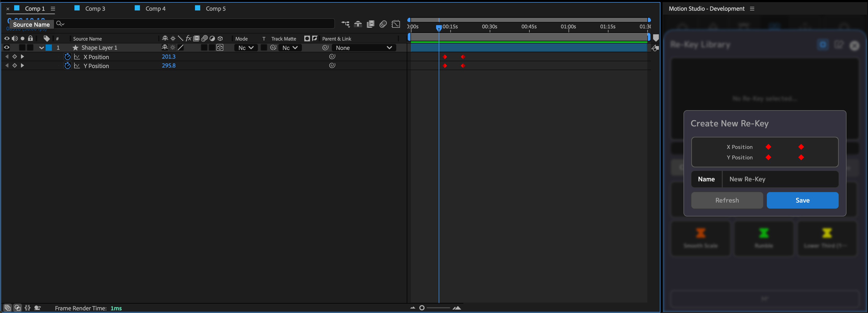Enable Motion Blur for the composition
The height and width of the screenshot is (313, 868).
383,24
